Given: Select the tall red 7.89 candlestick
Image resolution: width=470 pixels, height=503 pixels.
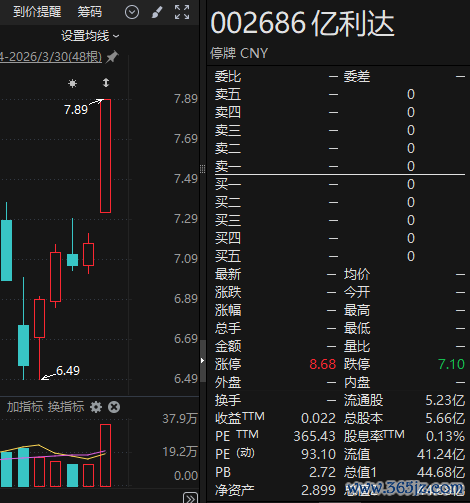Looking at the screenshot, I should (105, 156).
